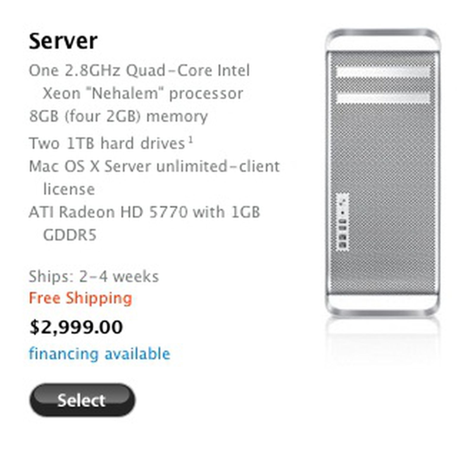The height and width of the screenshot is (458, 476).
Task: Click the Server heading
Action: click(x=63, y=41)
